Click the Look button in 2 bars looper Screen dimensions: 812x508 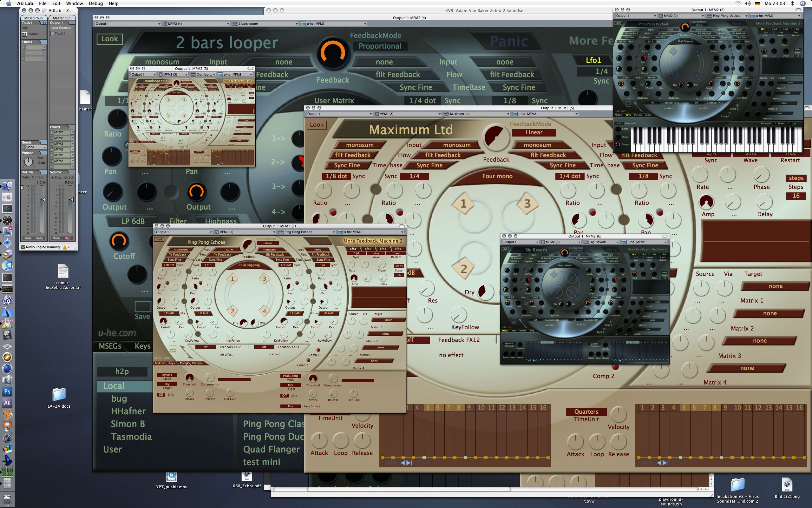coord(110,39)
